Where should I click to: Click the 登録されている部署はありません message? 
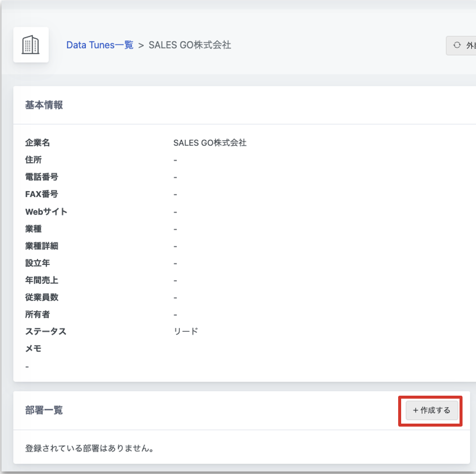click(x=89, y=448)
